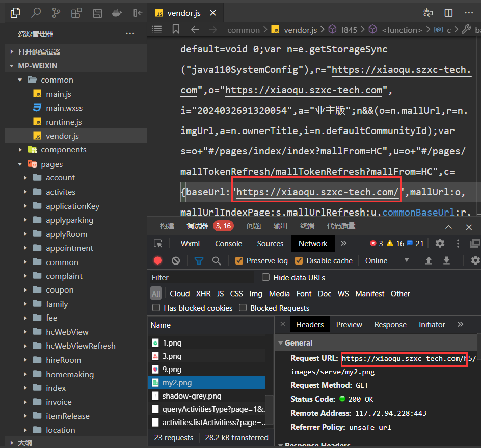Toggle Disable cache checkbox
This screenshot has width=481, height=448.
pyautogui.click(x=299, y=261)
